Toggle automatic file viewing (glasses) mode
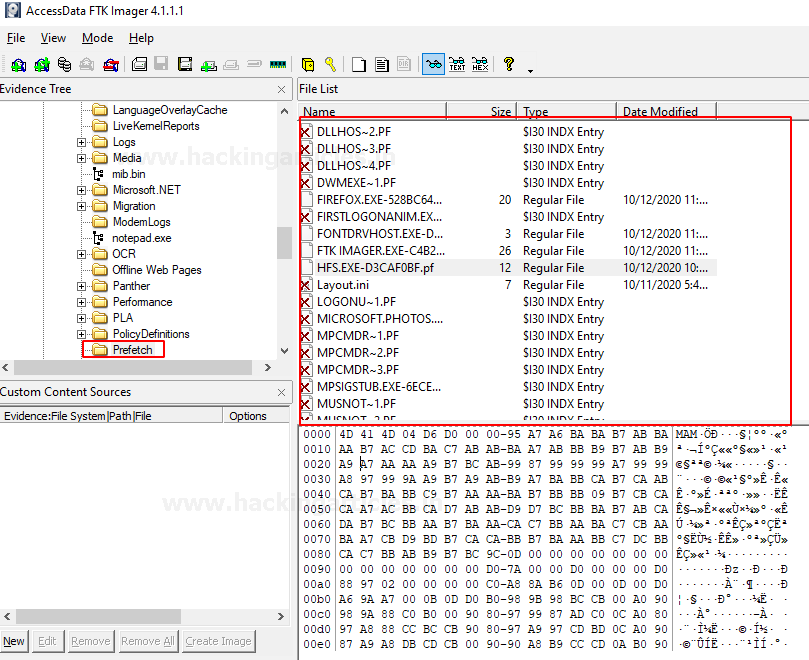Image resolution: width=809 pixels, height=660 pixels. (x=433, y=65)
